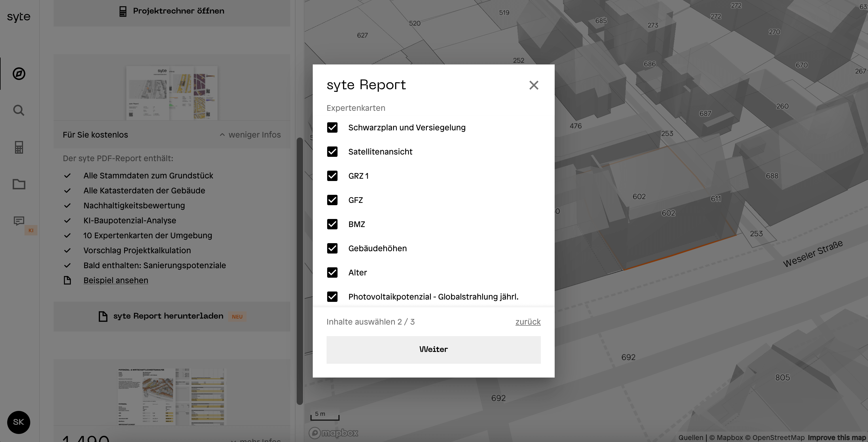Uncheck the Satellitenansicht checkbox

pos(332,152)
